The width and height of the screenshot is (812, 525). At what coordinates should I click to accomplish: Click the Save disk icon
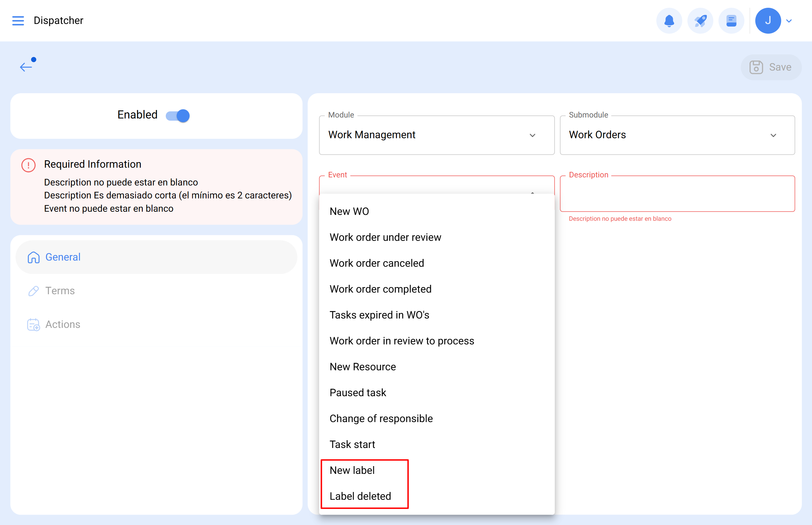[x=756, y=67]
